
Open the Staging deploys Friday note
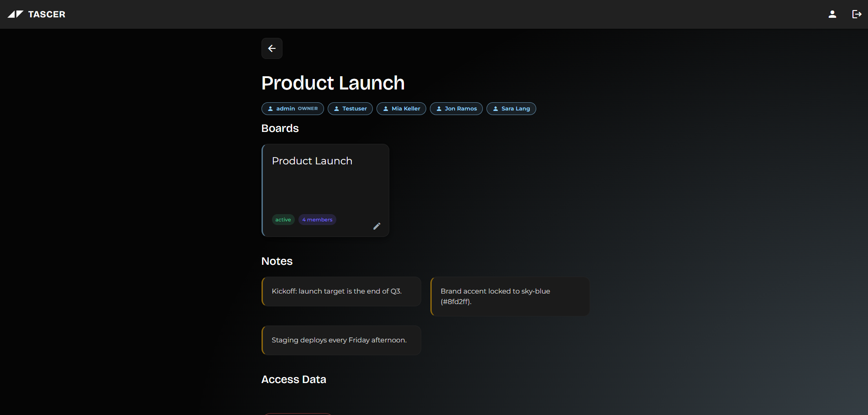[x=341, y=340]
